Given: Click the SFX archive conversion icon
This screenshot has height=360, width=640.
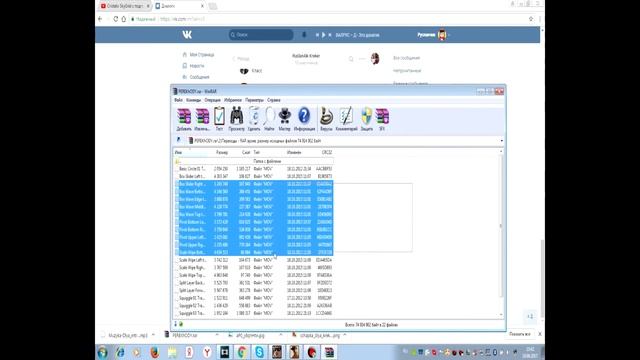Looking at the screenshot, I should tap(382, 119).
